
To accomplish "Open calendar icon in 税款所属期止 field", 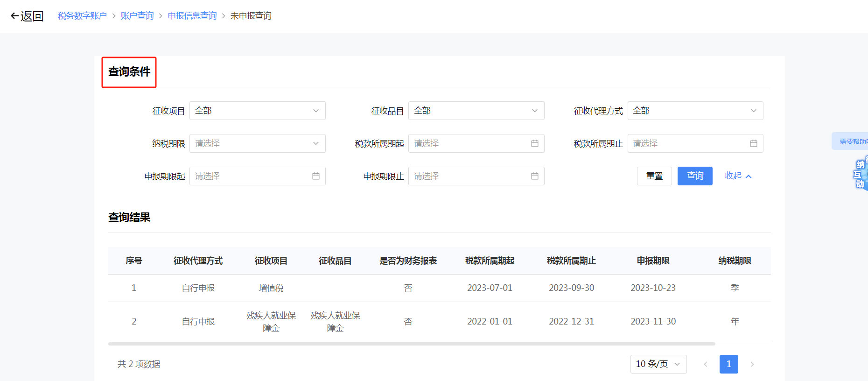I will tap(753, 143).
